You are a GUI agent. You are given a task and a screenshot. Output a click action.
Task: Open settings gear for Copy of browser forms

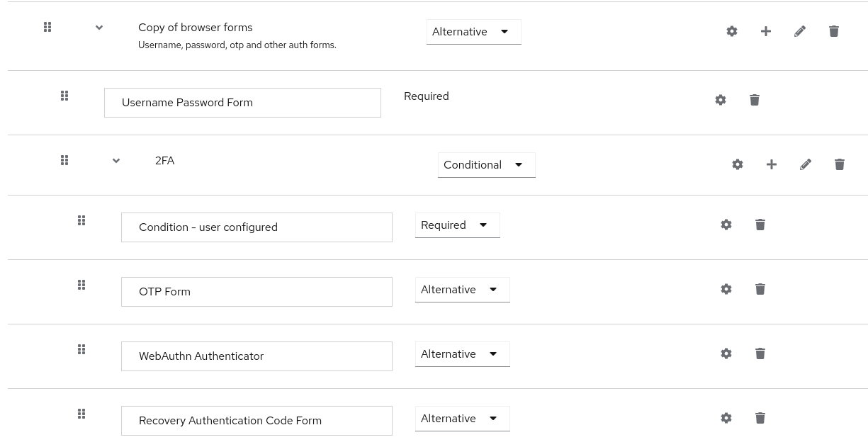(732, 31)
